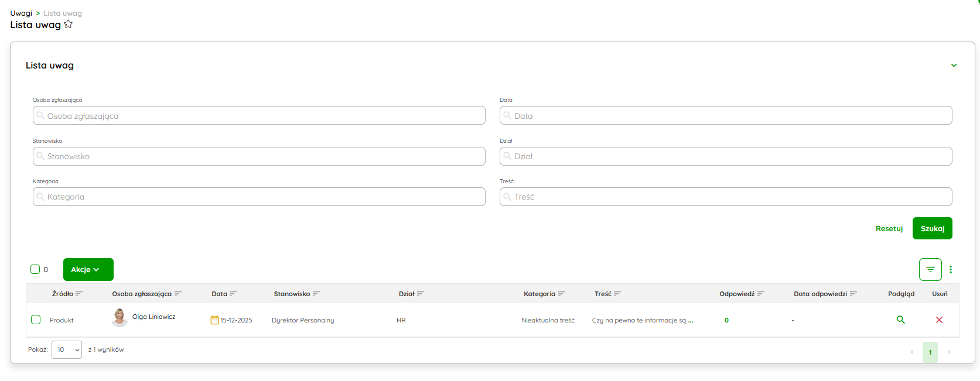Sort by Źródło column sort icon
This screenshot has width=980, height=381.
pyautogui.click(x=79, y=294)
